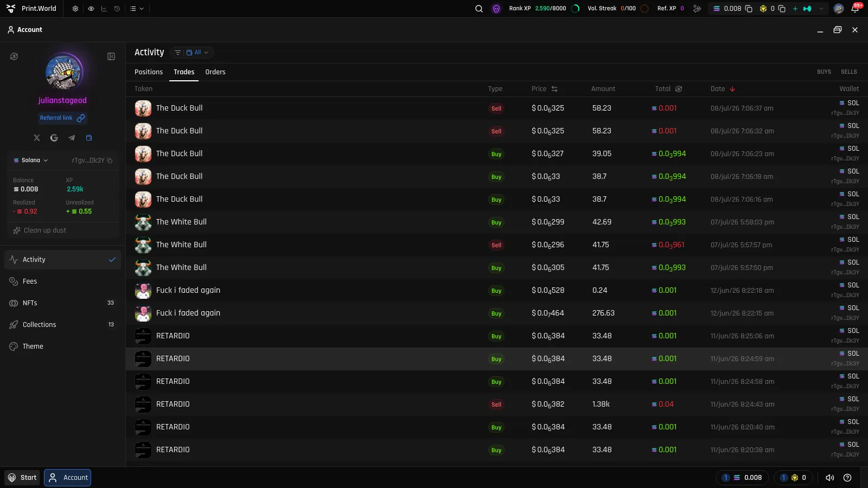Switch to the Orders tab

click(215, 72)
